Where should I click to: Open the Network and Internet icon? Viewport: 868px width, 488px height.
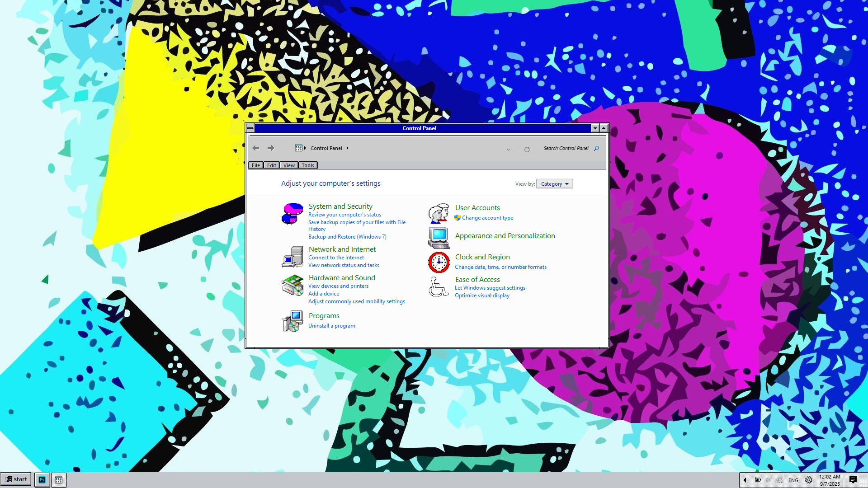pos(292,257)
